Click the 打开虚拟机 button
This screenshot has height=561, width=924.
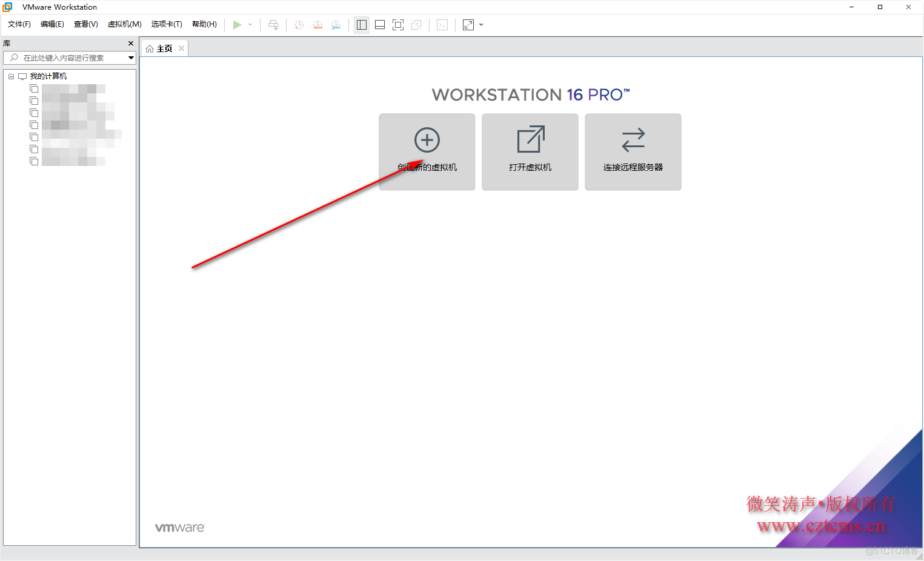(530, 152)
